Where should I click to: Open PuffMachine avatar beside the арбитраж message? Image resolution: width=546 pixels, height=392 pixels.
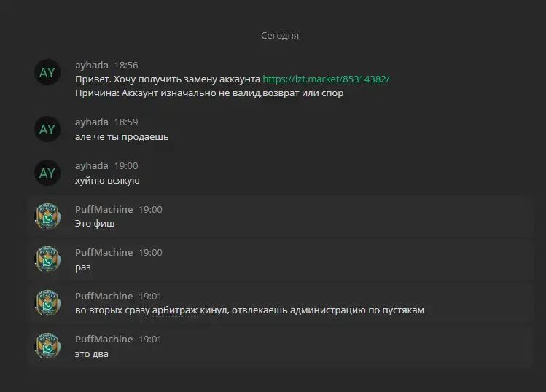pyautogui.click(x=47, y=303)
